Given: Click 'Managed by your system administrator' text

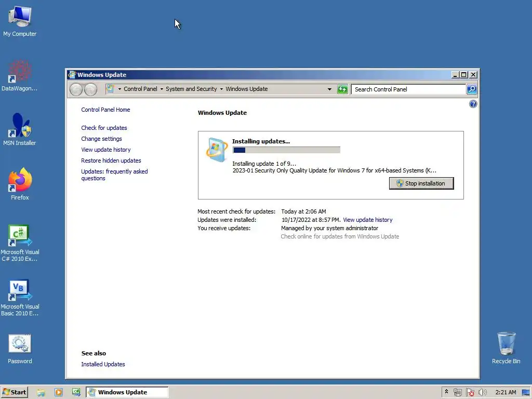Looking at the screenshot, I should [329, 229].
